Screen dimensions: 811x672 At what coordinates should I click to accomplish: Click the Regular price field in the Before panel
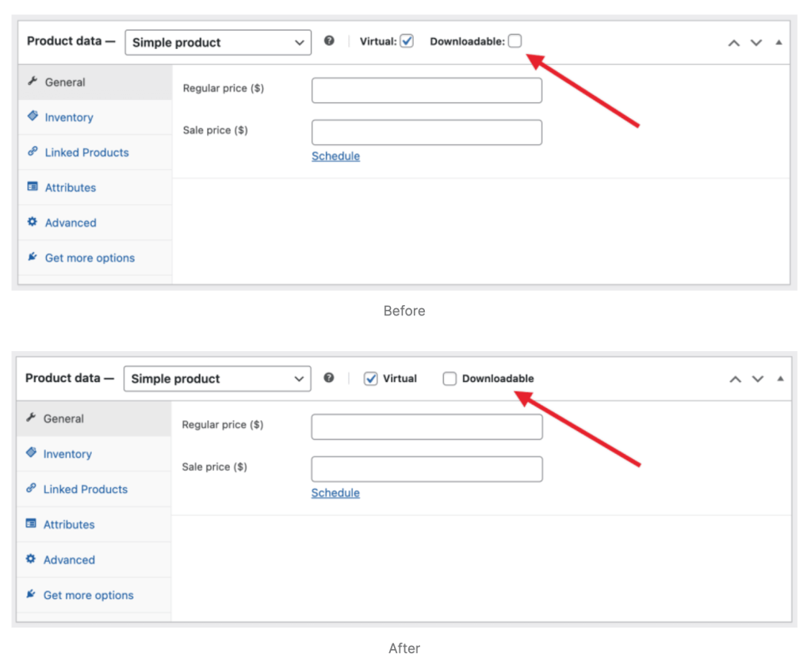(427, 90)
